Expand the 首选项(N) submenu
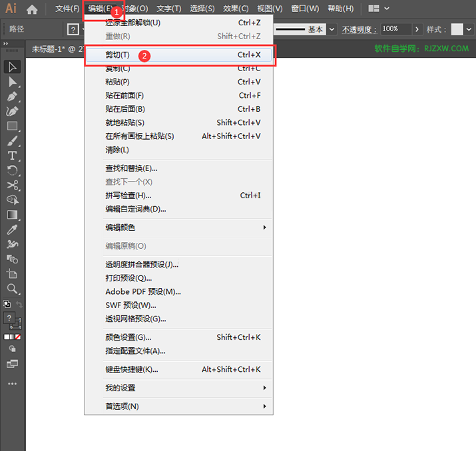 [179, 406]
